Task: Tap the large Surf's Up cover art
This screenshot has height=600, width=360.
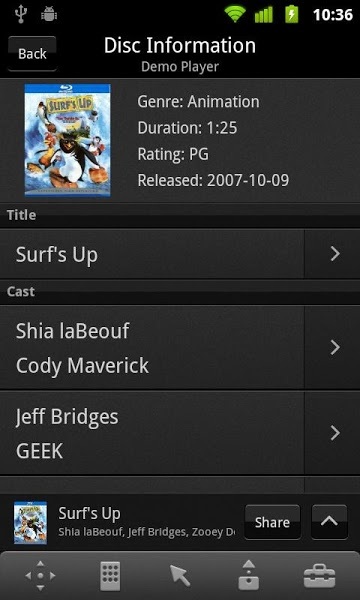Action: point(68,140)
